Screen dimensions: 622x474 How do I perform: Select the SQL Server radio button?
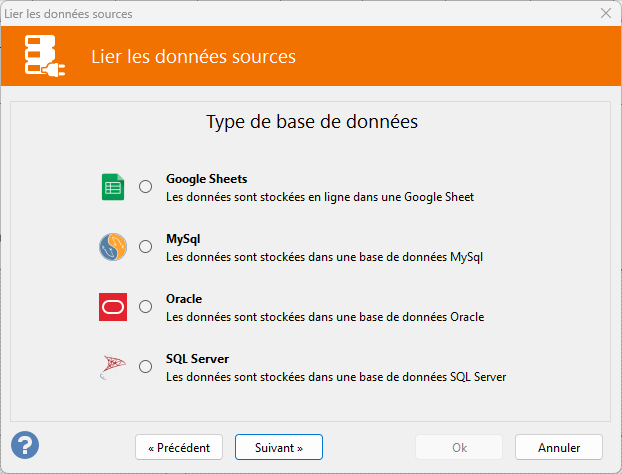pyautogui.click(x=146, y=366)
